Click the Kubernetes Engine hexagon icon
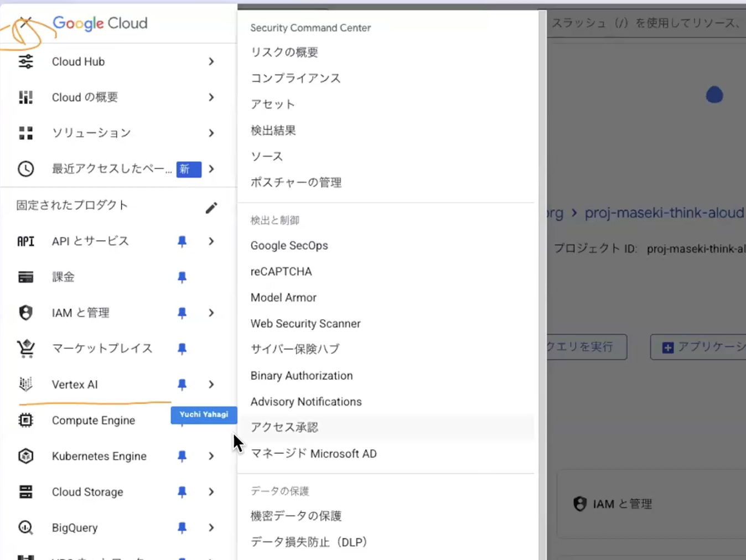 pyautogui.click(x=25, y=456)
